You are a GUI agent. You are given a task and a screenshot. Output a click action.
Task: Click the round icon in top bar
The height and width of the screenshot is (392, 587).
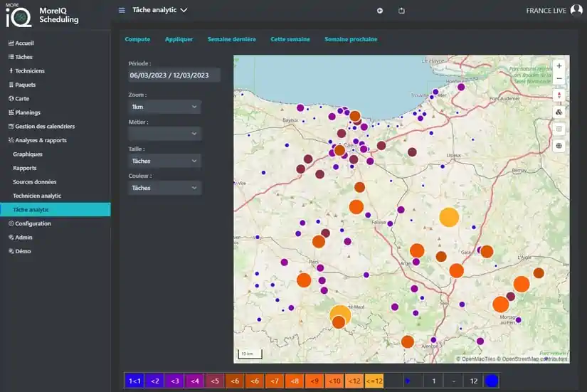[380, 11]
